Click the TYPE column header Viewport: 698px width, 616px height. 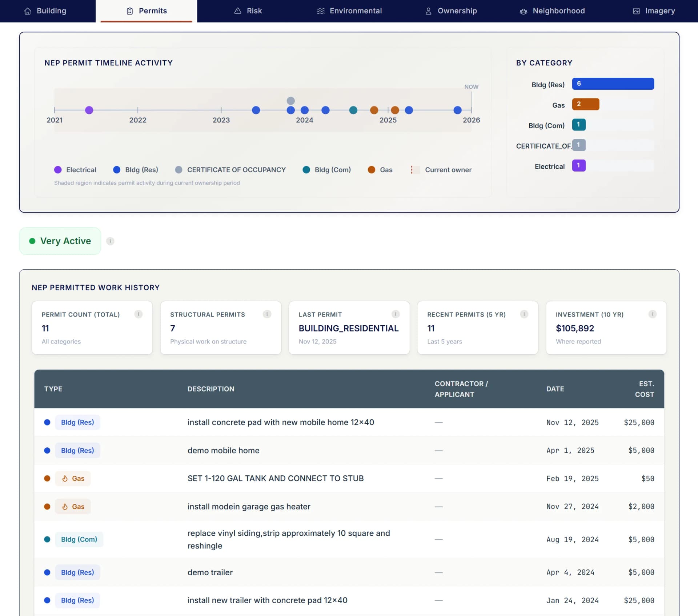click(53, 389)
